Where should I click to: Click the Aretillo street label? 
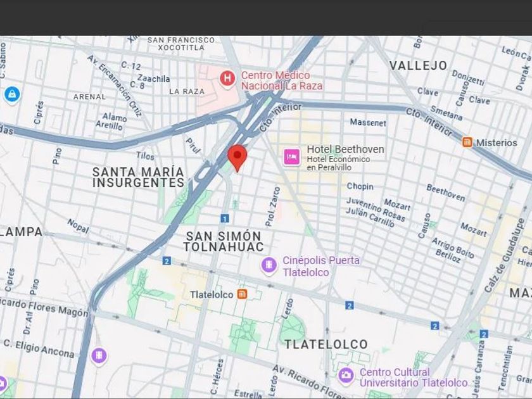point(109,125)
